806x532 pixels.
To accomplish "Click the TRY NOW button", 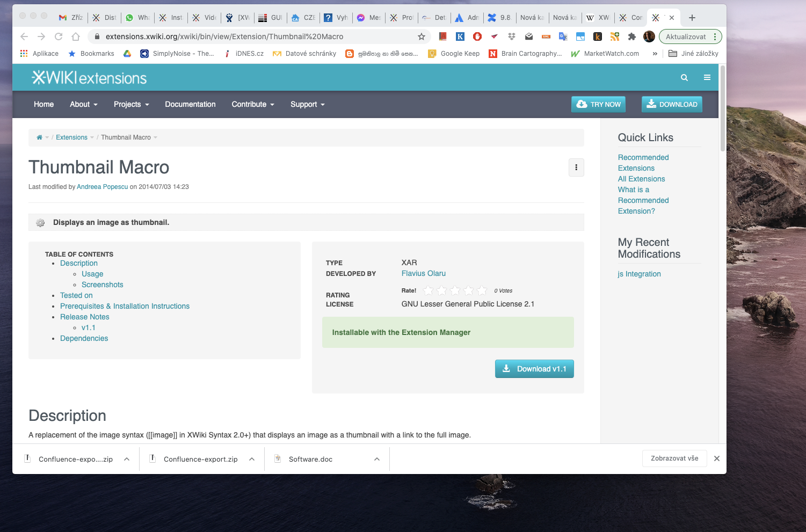I will click(x=599, y=104).
